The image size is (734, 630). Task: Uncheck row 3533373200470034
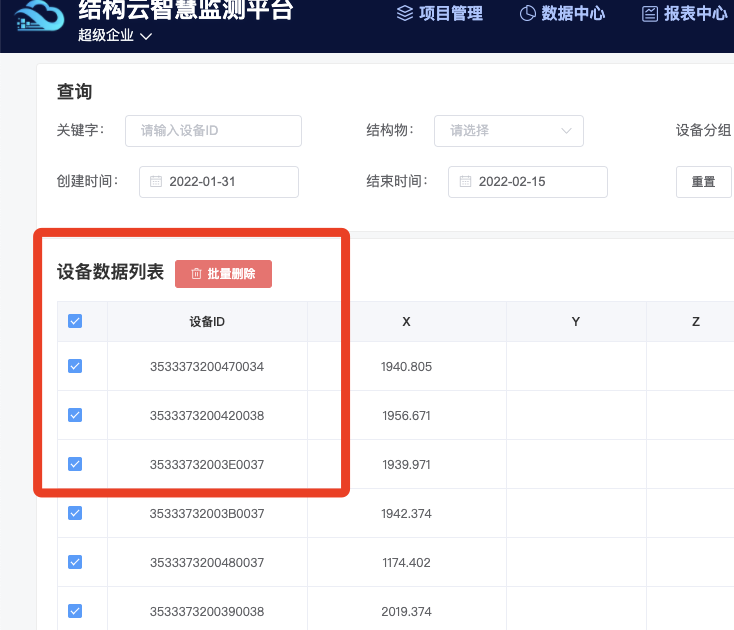click(x=75, y=366)
